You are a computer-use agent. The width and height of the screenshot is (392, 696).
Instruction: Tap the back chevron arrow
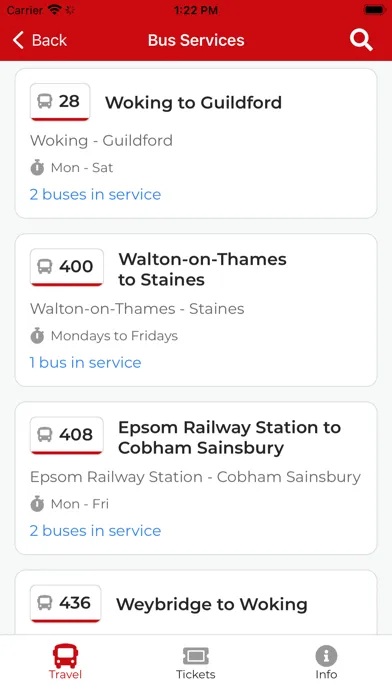pos(18,40)
